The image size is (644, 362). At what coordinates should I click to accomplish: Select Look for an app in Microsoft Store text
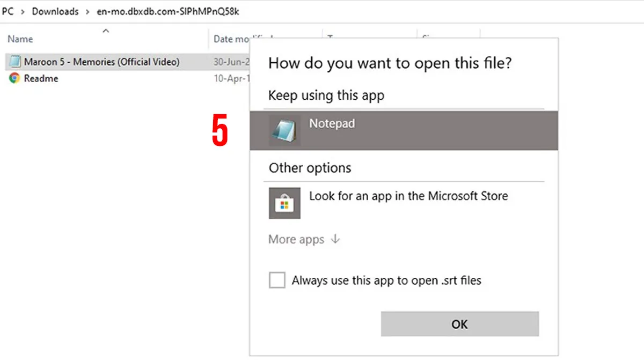tap(408, 196)
